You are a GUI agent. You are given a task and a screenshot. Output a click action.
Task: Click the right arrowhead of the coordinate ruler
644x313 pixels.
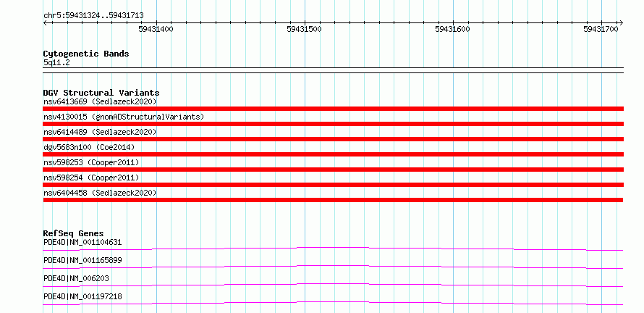point(621,22)
